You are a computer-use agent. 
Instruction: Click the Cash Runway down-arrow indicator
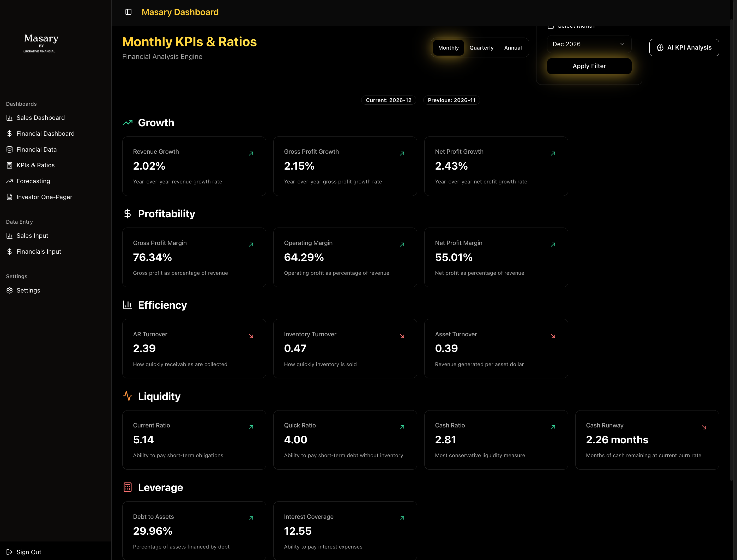pos(704,427)
